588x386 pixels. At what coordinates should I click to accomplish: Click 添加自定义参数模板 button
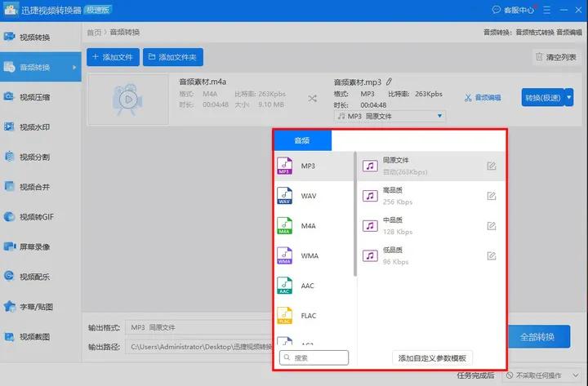pyautogui.click(x=432, y=358)
